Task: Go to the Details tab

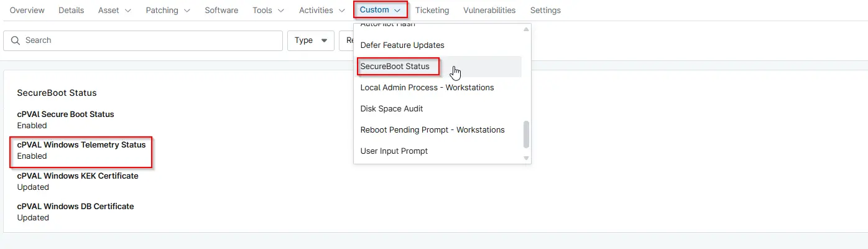Action: 72,11
